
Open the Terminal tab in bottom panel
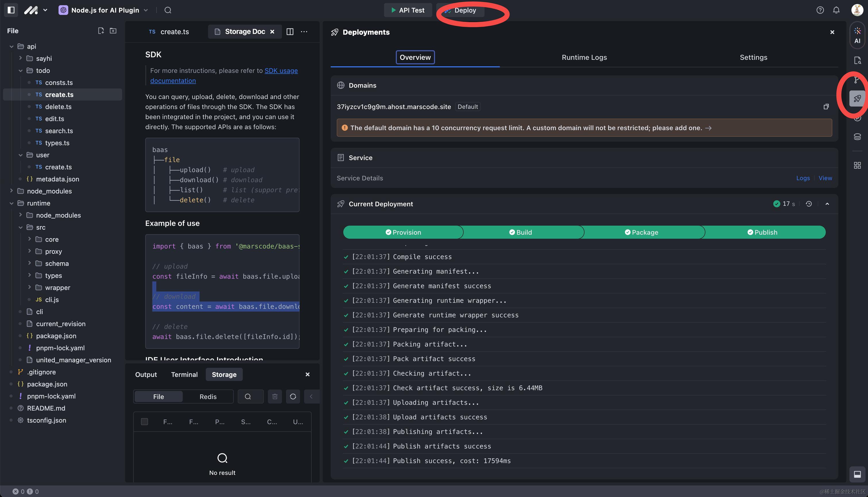click(x=184, y=374)
